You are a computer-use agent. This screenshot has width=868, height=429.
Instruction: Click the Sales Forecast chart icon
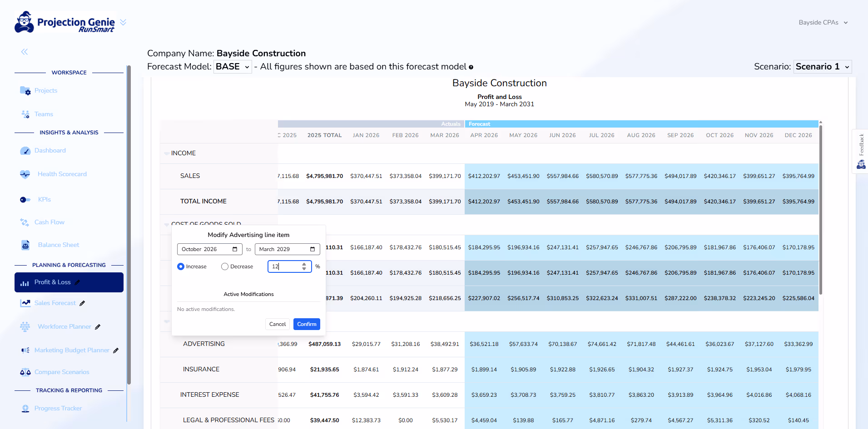pyautogui.click(x=25, y=303)
